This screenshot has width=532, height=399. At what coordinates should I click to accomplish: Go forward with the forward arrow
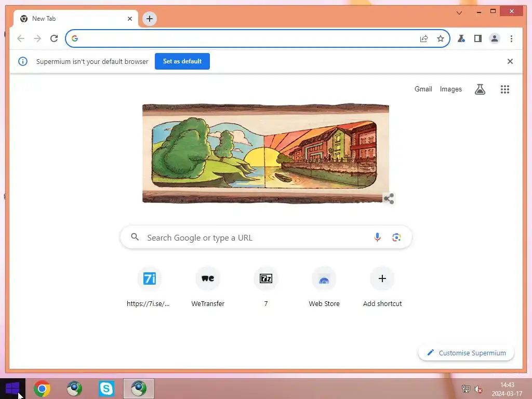37,38
